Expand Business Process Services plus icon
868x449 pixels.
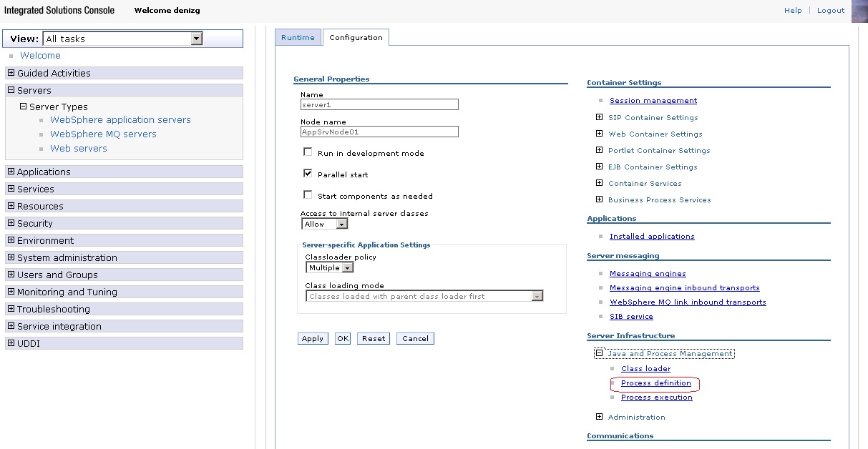click(x=599, y=199)
